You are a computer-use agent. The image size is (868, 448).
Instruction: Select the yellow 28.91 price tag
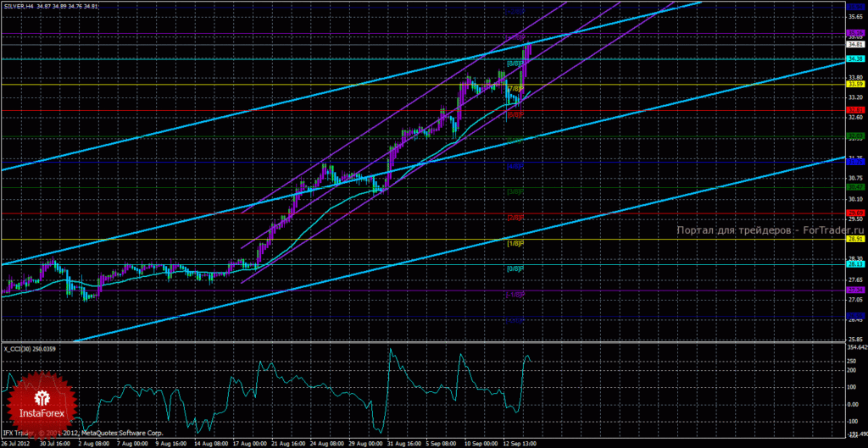(x=856, y=239)
